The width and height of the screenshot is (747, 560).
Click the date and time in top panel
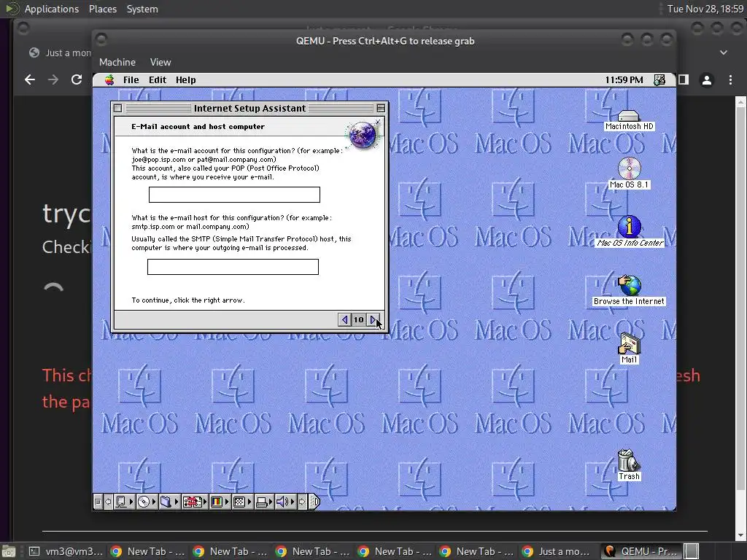coord(705,9)
